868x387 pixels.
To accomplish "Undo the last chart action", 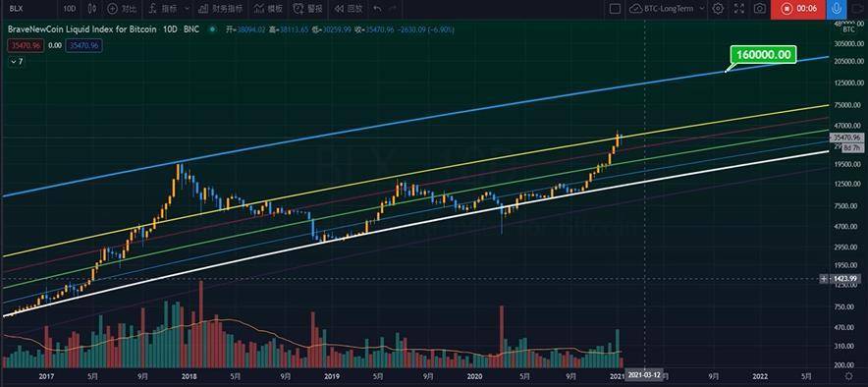I will coord(377,8).
